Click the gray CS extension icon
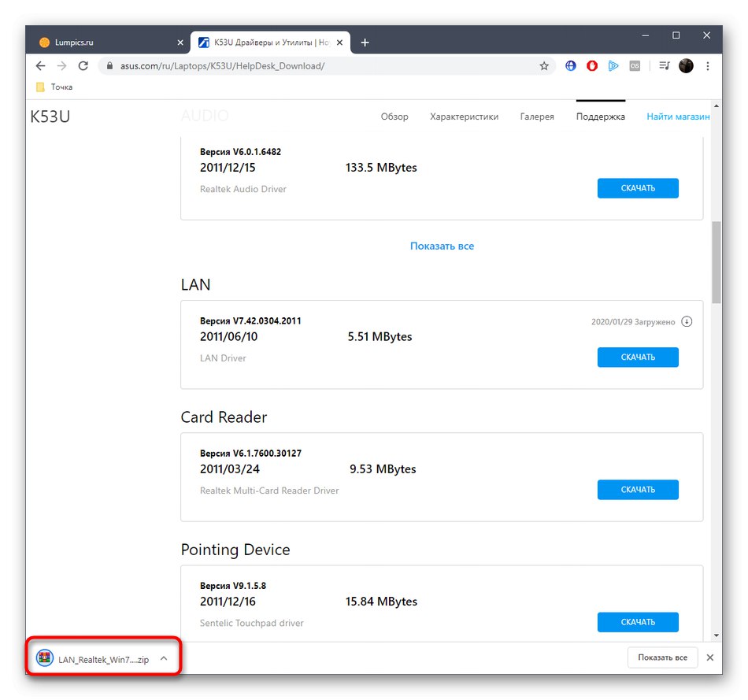748x700 pixels. (635, 65)
